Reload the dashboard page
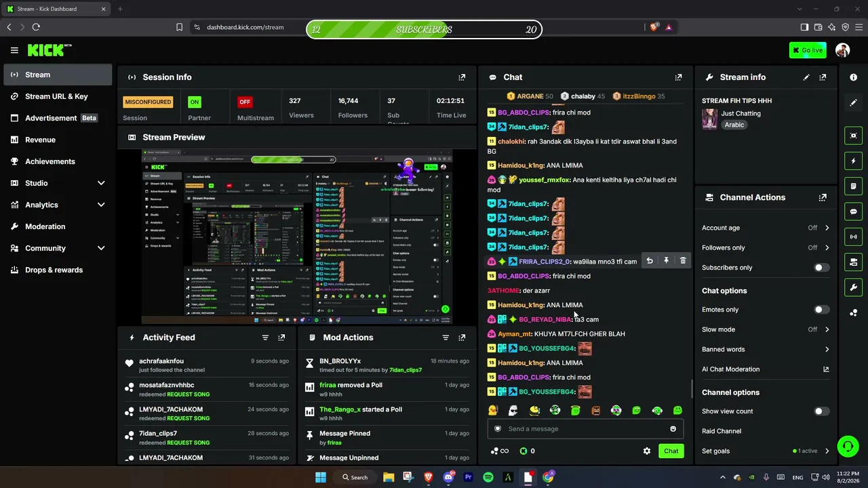The height and width of the screenshot is (488, 868). click(36, 27)
